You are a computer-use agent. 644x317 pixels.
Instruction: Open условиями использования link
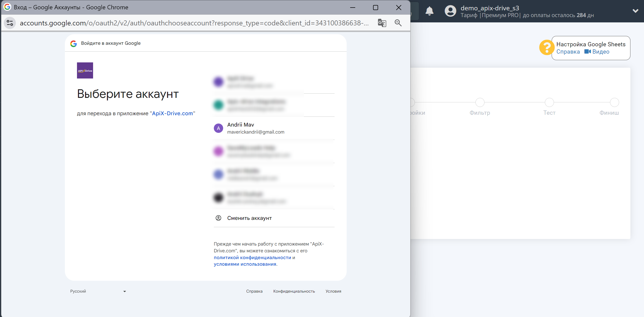245,264
